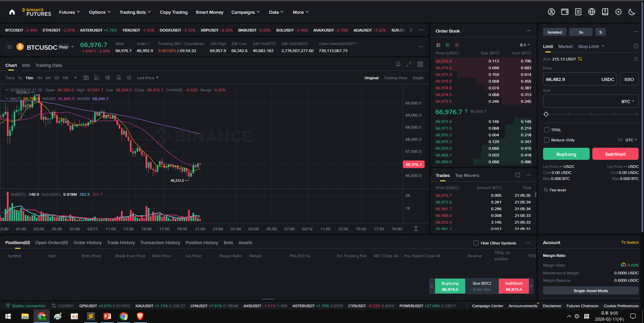Show buy-only order book view

[448, 45]
